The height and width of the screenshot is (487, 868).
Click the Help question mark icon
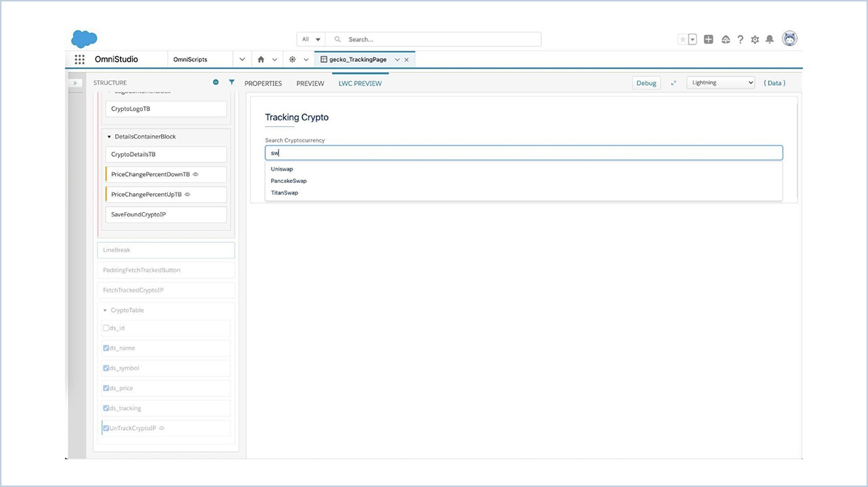pyautogui.click(x=740, y=39)
